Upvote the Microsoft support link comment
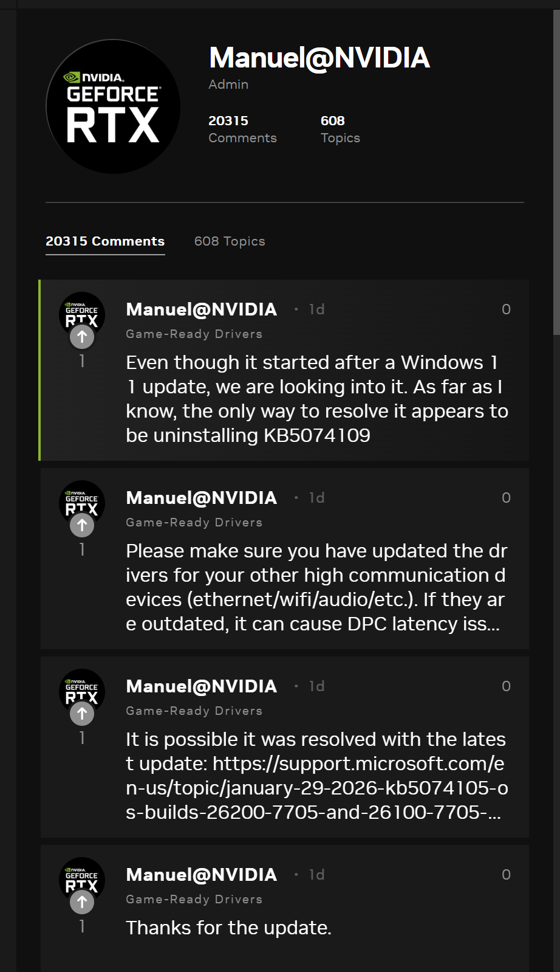Image resolution: width=560 pixels, height=972 pixels. (82, 714)
